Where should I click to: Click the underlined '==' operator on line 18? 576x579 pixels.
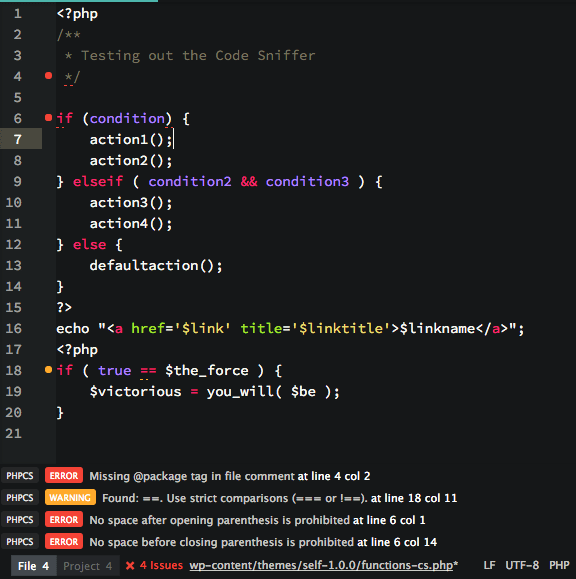tap(148, 371)
